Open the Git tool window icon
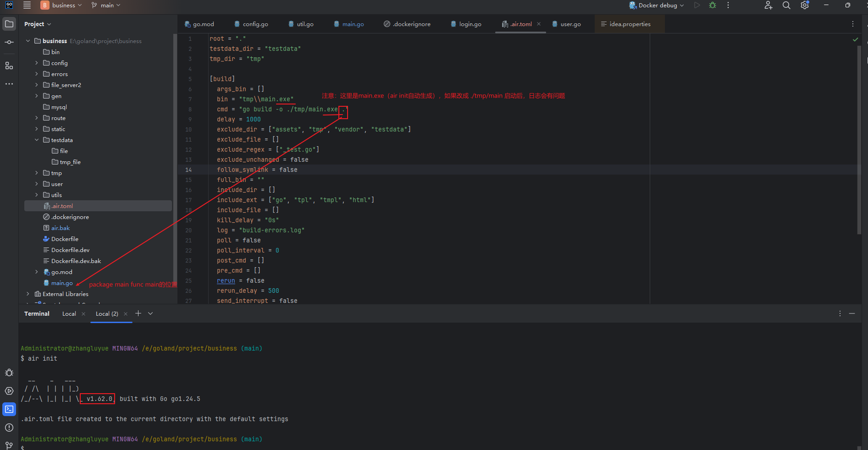The image size is (868, 450). pyautogui.click(x=9, y=445)
